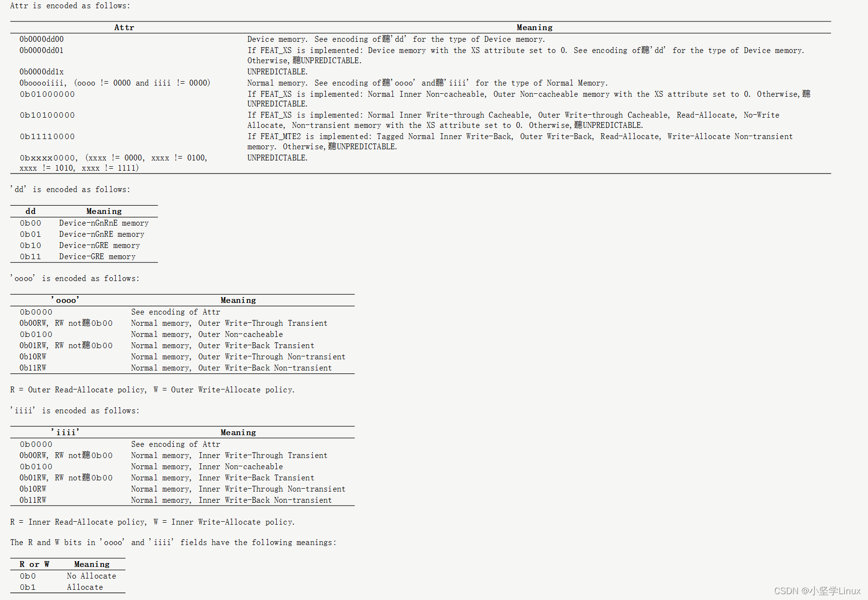868x600 pixels.
Task: Click 'UNPREDICTABLE.' meaning for 0b0000dd1x
Action: tap(277, 72)
